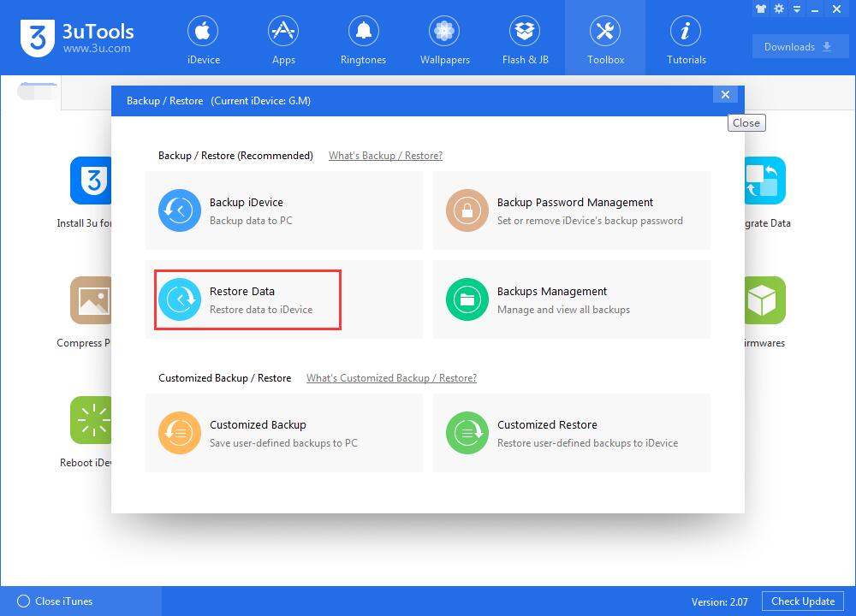
Task: Switch to Flash & JB section
Action: pyautogui.click(x=525, y=39)
